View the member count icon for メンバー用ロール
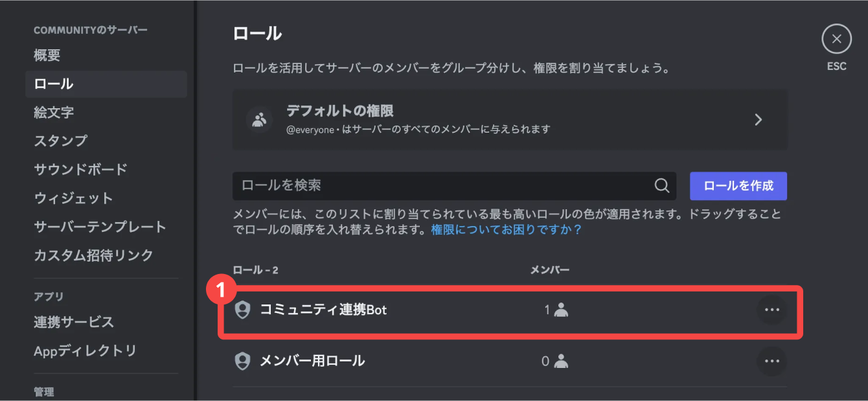Viewport: 868px width, 401px height. click(561, 361)
